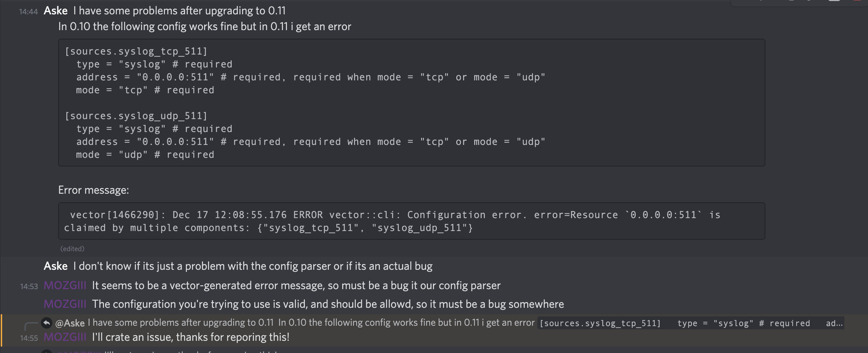Click the truncated syslog_tcp_511 config snippet

click(x=681, y=323)
